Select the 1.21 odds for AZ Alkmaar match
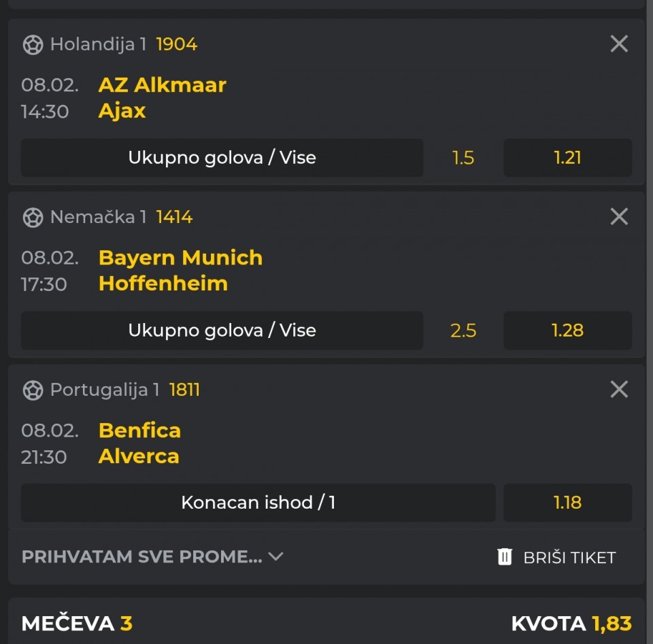This screenshot has width=653, height=644. (567, 158)
